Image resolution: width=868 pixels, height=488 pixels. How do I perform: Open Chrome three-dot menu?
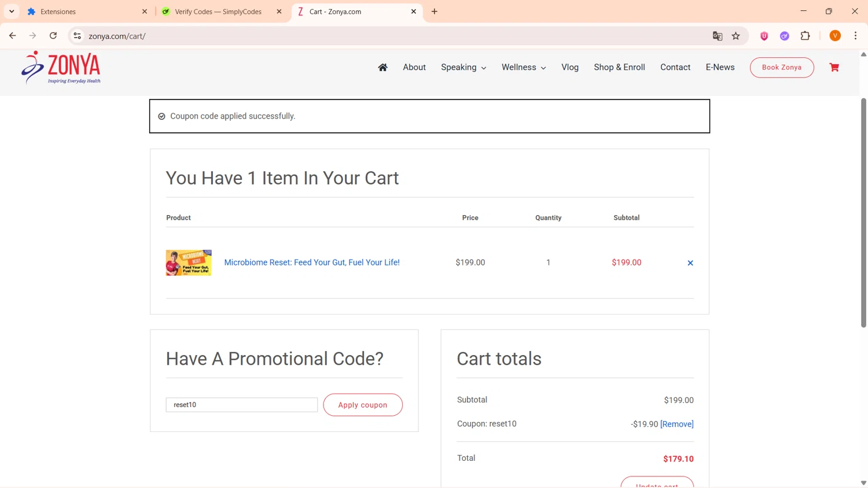pos(855,36)
